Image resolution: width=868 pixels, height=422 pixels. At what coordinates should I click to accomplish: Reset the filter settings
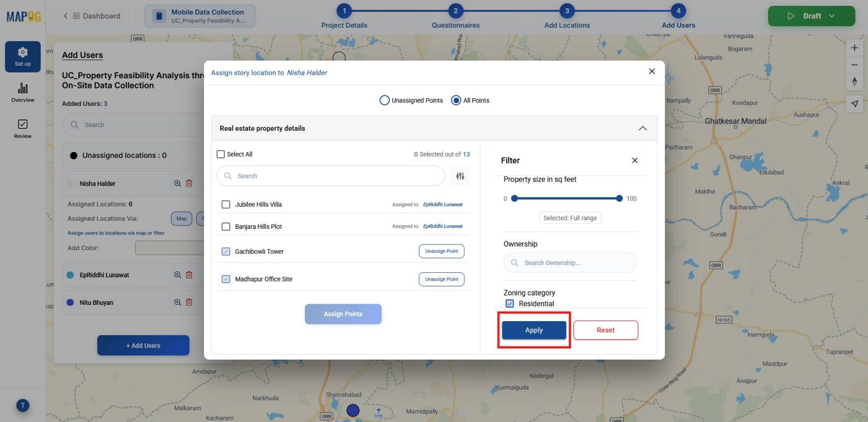[605, 330]
